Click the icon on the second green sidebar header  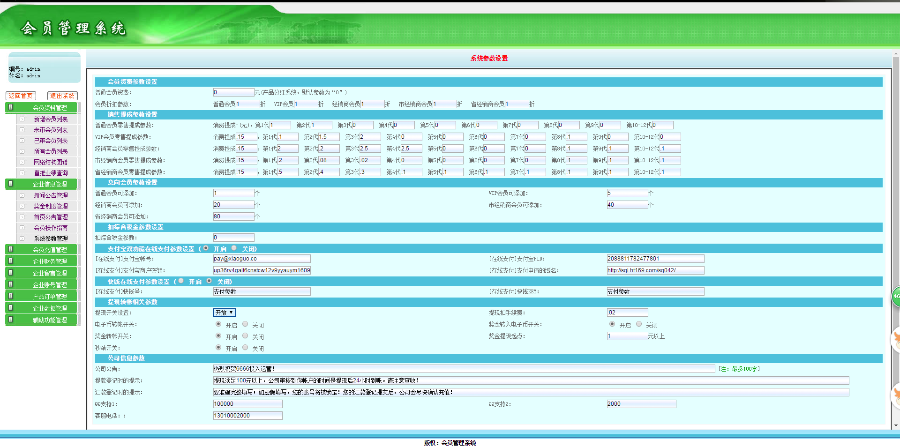[11, 184]
